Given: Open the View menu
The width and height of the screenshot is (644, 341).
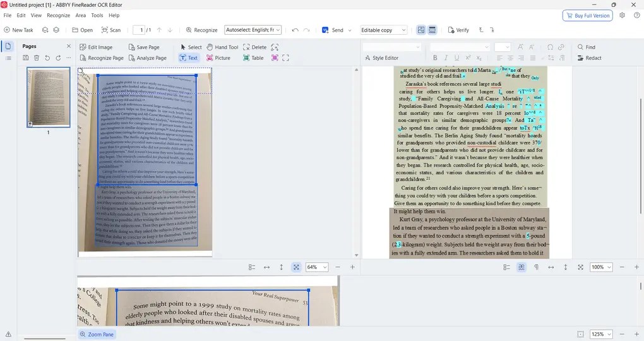Looking at the screenshot, I should (x=36, y=15).
